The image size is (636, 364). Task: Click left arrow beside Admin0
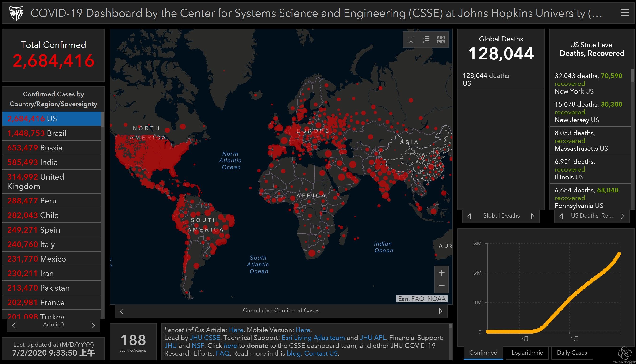click(14, 325)
